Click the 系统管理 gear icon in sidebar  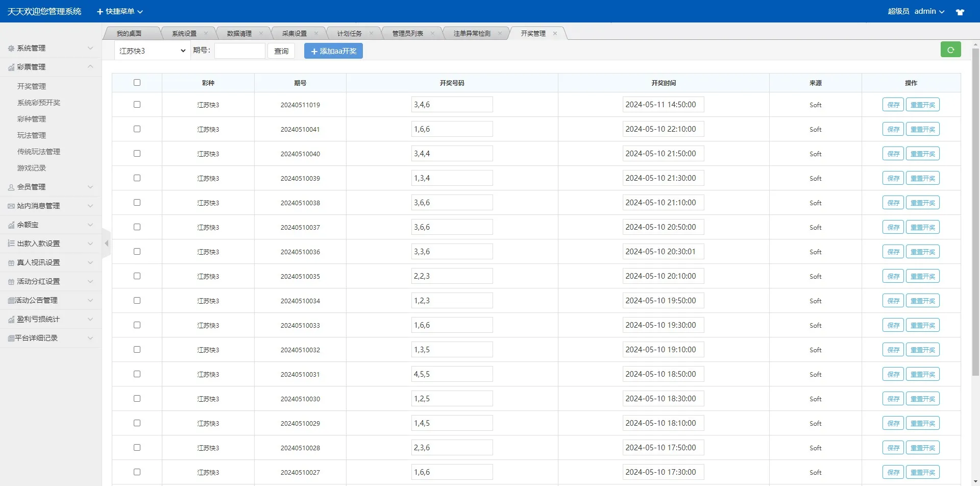click(x=10, y=48)
